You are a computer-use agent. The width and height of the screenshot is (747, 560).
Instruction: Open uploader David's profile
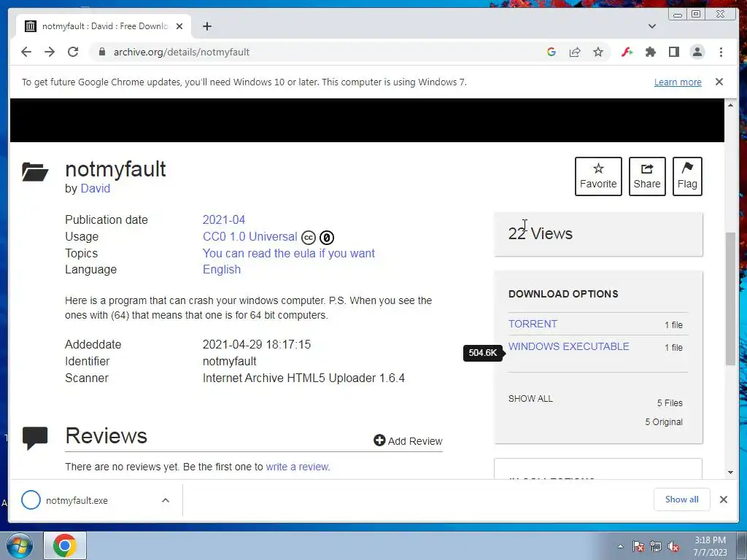(96, 189)
